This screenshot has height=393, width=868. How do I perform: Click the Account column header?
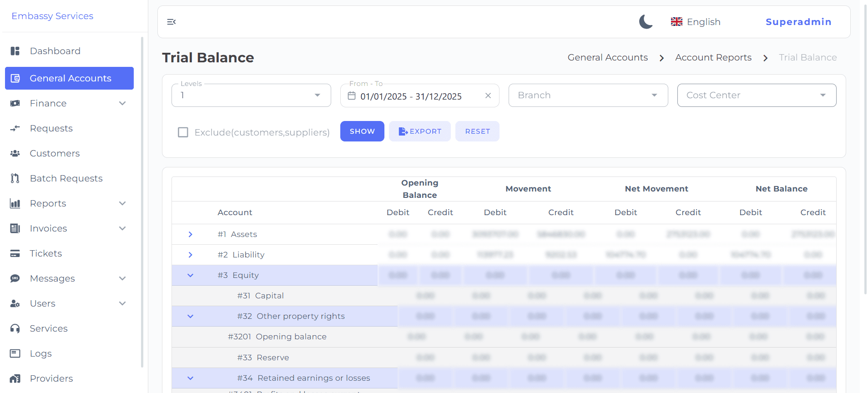pyautogui.click(x=235, y=212)
